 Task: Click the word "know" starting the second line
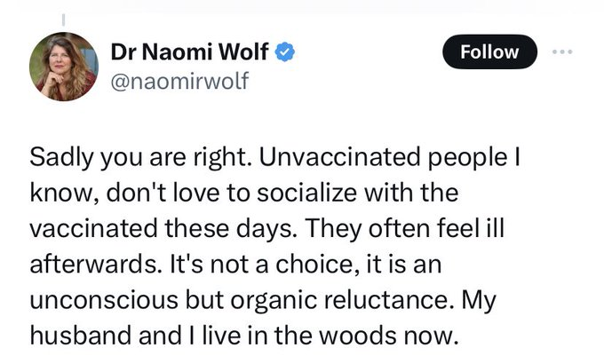point(53,193)
